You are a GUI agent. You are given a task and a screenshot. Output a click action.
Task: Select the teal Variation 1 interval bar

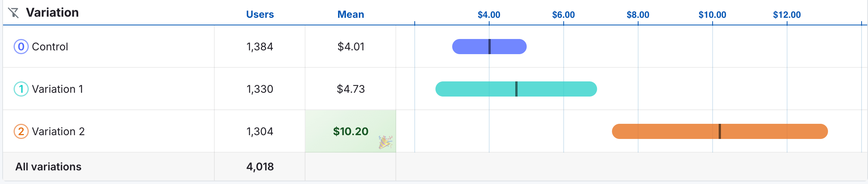click(516, 89)
